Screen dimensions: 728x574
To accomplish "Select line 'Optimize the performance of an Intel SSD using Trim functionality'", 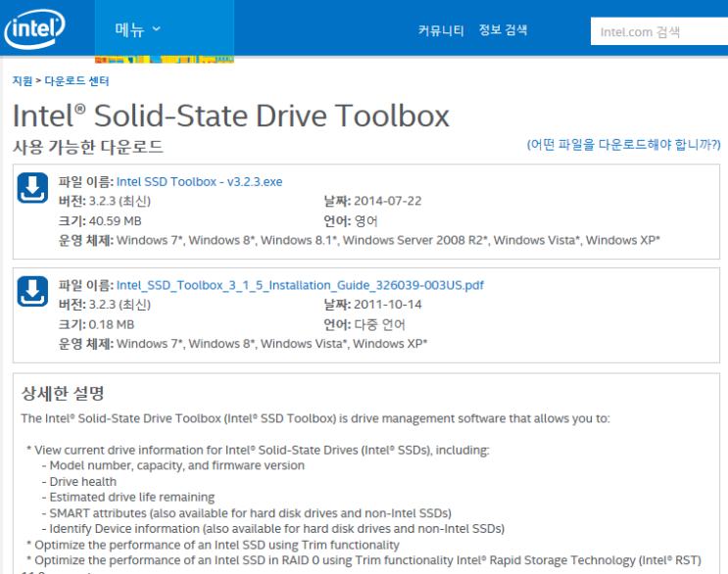I will point(213,545).
